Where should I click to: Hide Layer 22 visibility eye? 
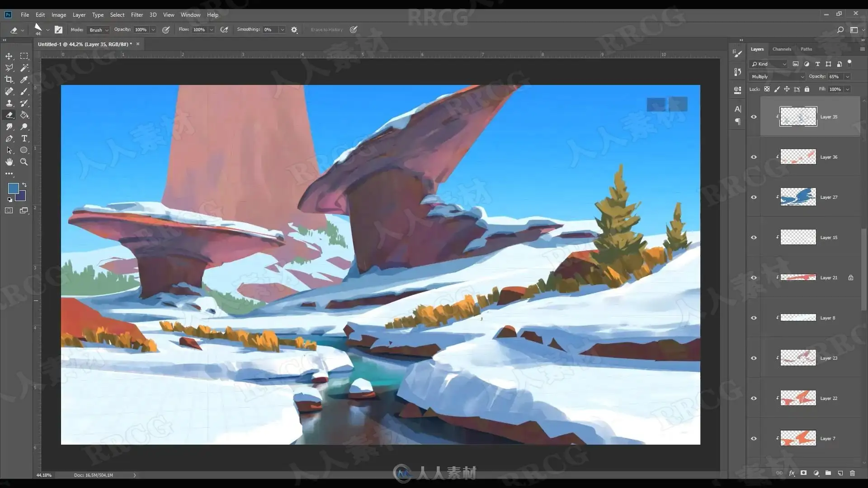click(x=754, y=399)
